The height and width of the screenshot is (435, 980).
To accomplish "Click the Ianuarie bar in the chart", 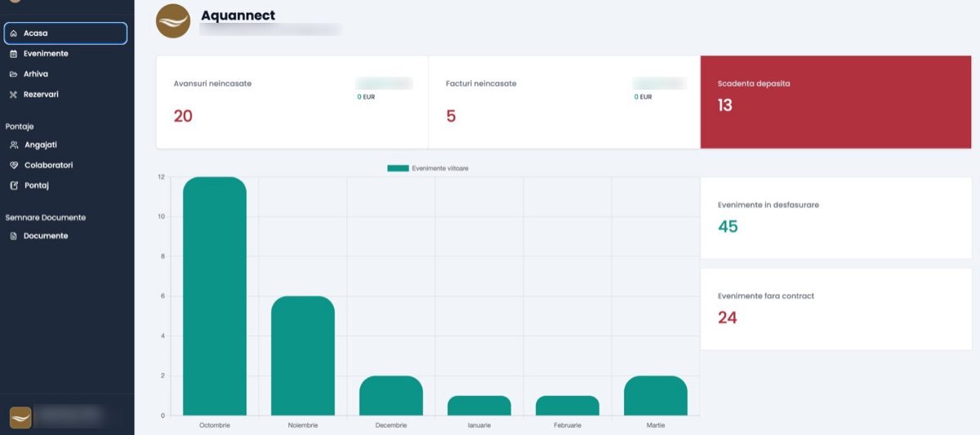I will 479,406.
